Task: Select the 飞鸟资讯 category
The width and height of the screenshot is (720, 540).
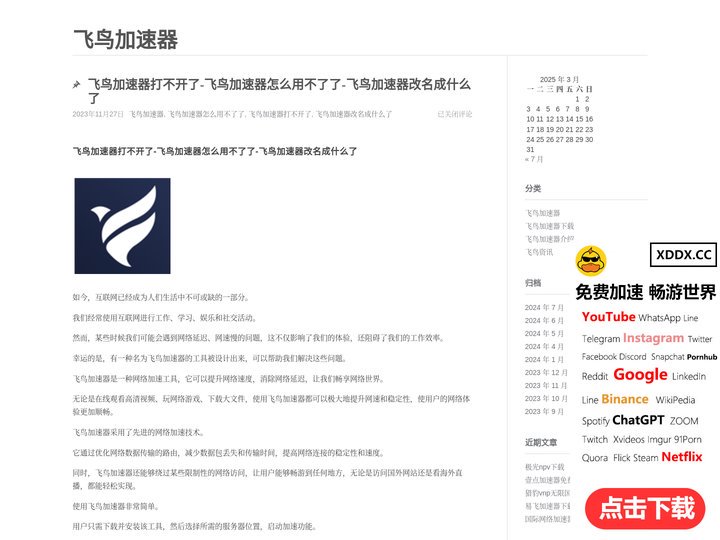Action: (x=539, y=252)
